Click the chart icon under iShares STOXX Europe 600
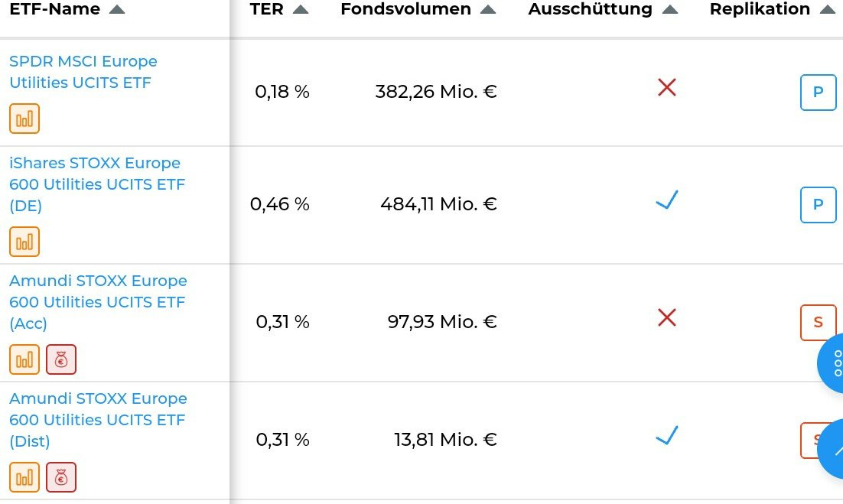Image resolution: width=843 pixels, height=504 pixels. click(24, 242)
